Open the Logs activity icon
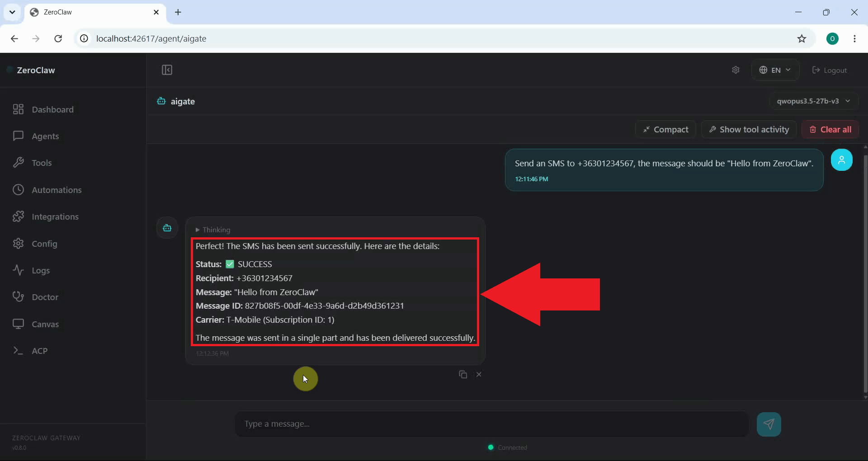Viewport: 868px width, 461px height. point(18,270)
